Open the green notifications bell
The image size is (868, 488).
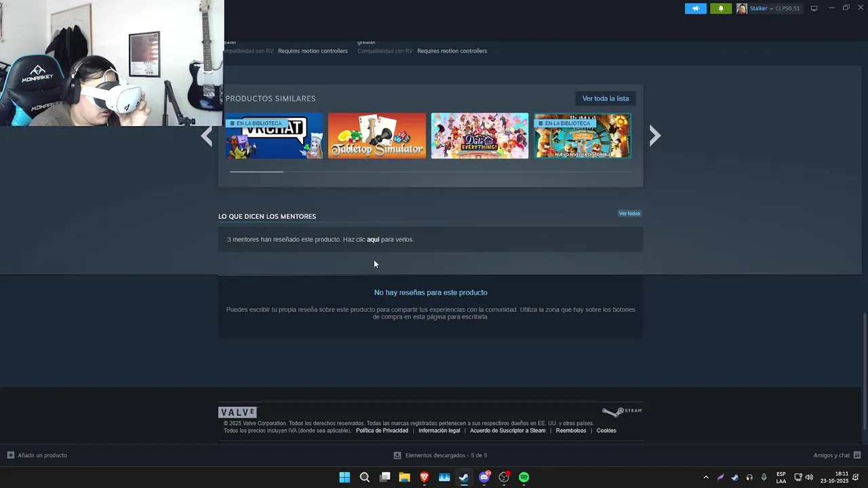[x=721, y=8]
